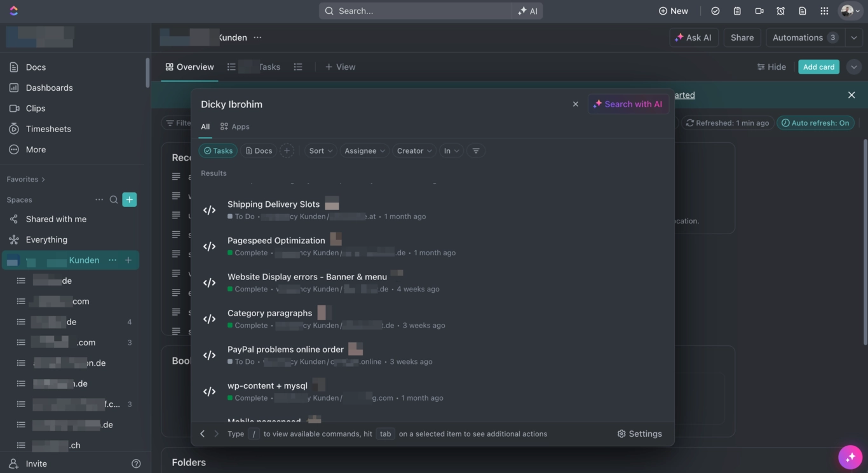Click the Add card button

818,67
